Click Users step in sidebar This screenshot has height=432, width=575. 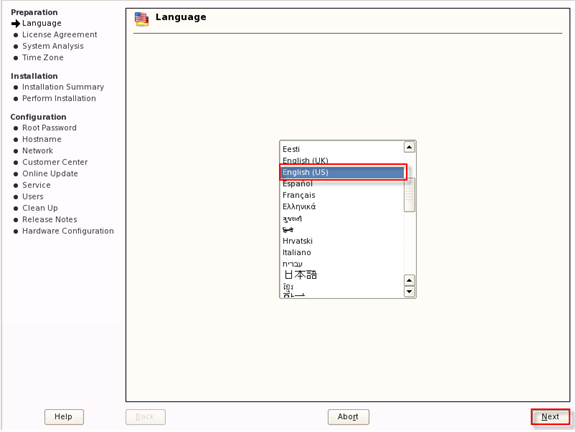[x=33, y=197]
